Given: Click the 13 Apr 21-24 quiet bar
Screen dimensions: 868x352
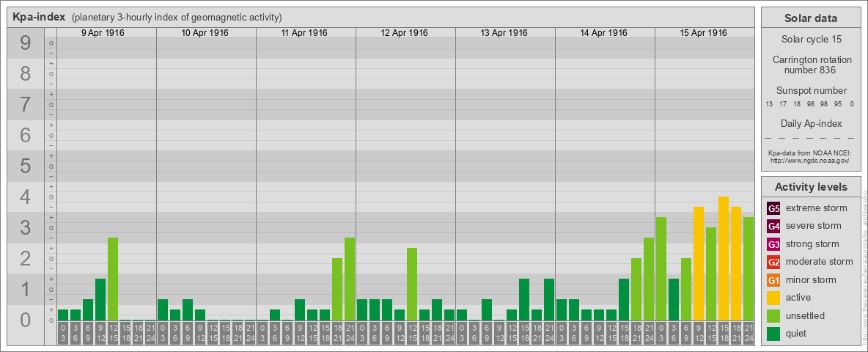Looking at the screenshot, I should [x=548, y=299].
